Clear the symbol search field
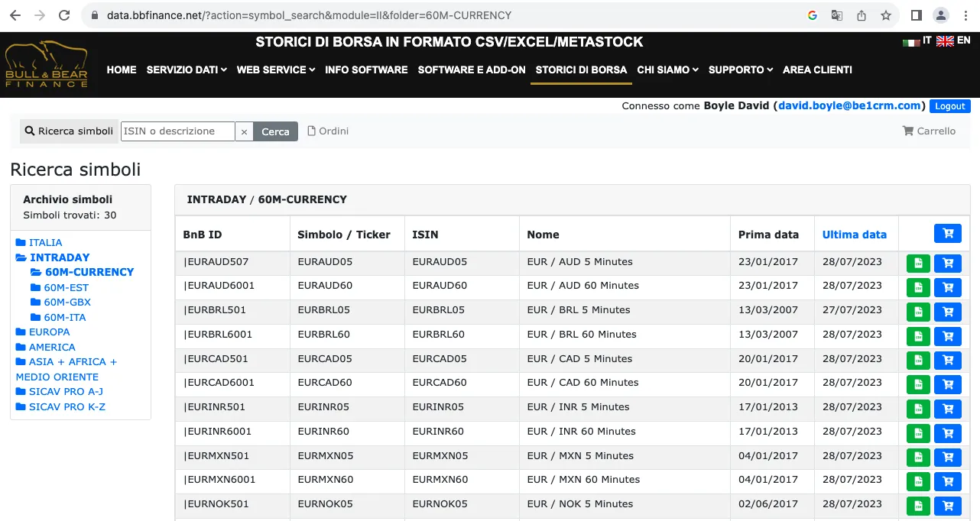980x521 pixels. coord(244,131)
